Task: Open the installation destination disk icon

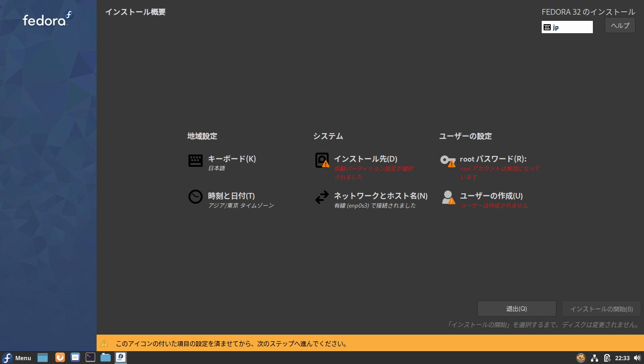Action: coord(322,160)
